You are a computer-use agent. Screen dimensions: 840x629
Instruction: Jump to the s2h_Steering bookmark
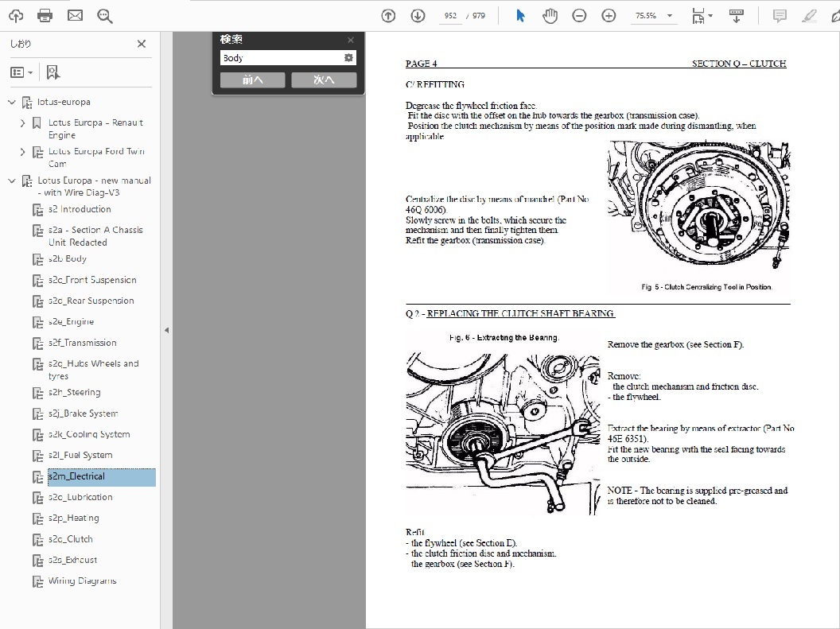[x=75, y=392]
